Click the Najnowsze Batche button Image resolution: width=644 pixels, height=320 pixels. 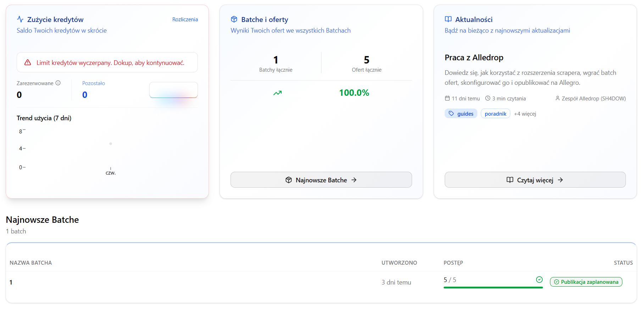(x=321, y=180)
